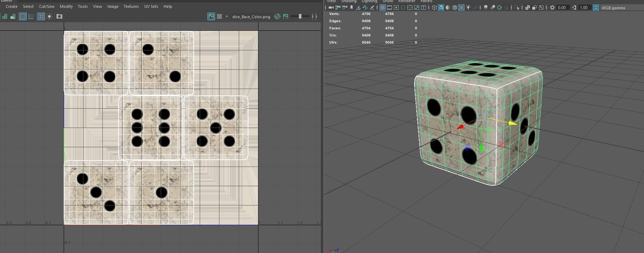The height and width of the screenshot is (253, 644).
Task: Toggle the checkered tile pattern icon
Action: 219,16
